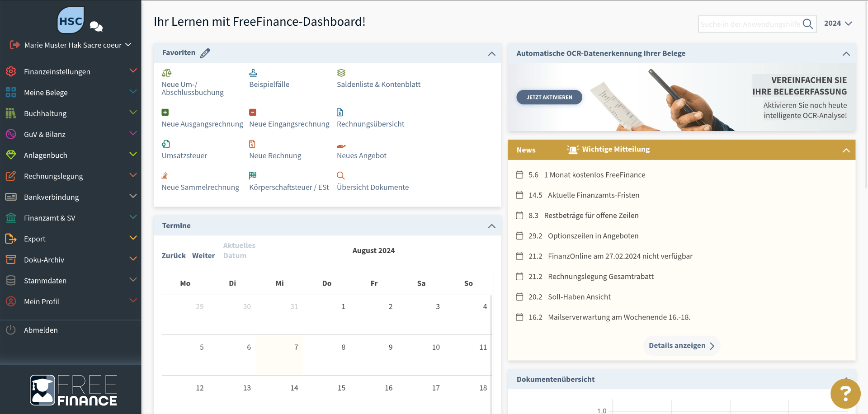The image size is (868, 414).
Task: Click the GuV & Bilanz chart icon
Action: [x=11, y=134]
